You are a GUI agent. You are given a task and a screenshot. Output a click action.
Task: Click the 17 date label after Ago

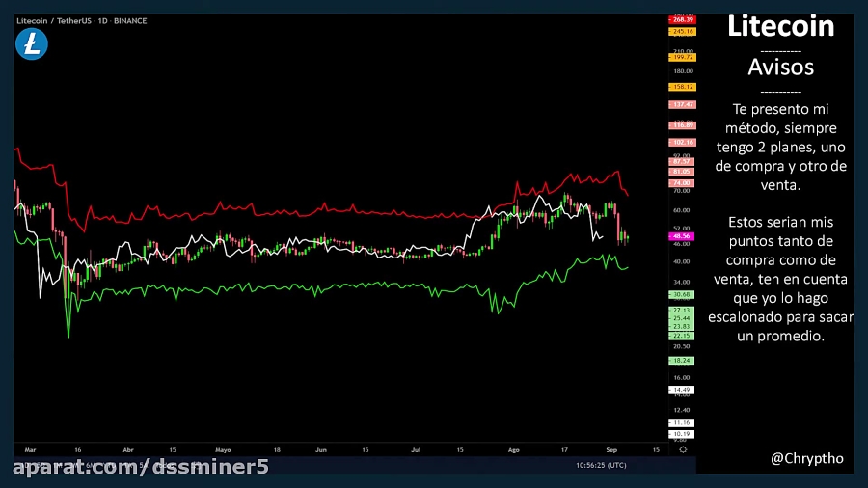[564, 450]
